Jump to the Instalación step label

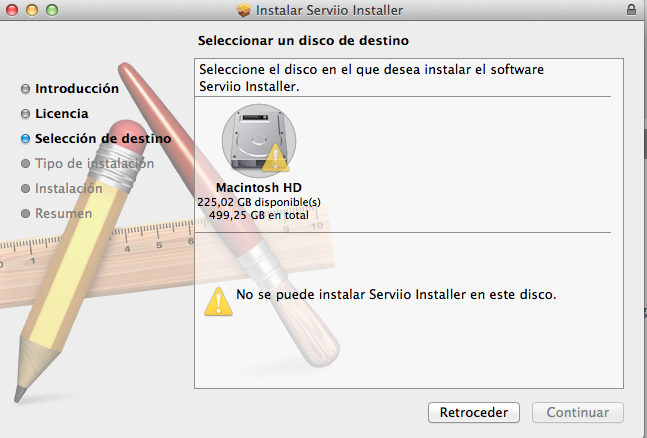point(68,188)
